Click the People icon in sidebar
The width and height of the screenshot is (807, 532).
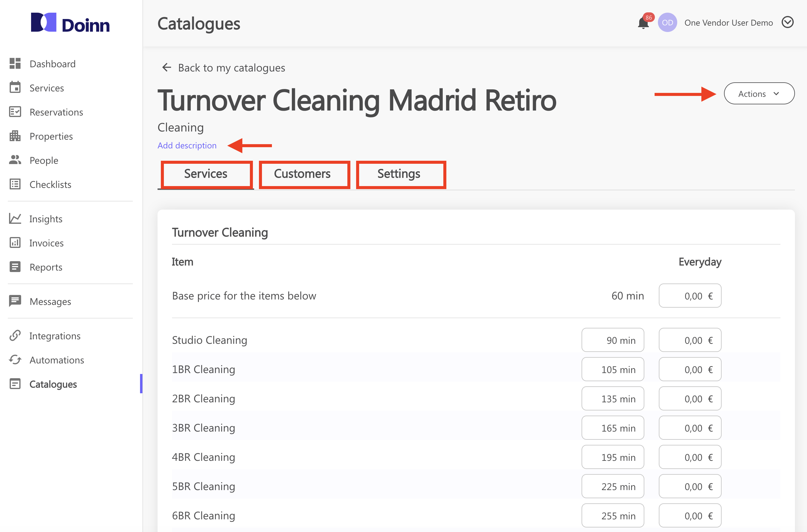(15, 160)
